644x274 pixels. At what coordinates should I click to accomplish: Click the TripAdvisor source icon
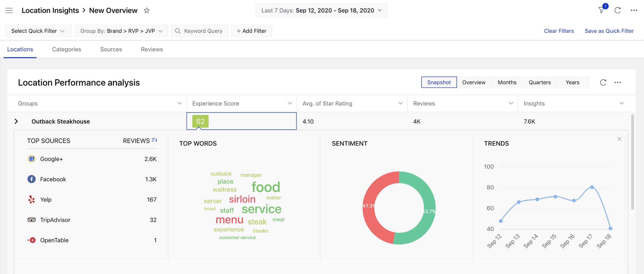click(x=32, y=220)
